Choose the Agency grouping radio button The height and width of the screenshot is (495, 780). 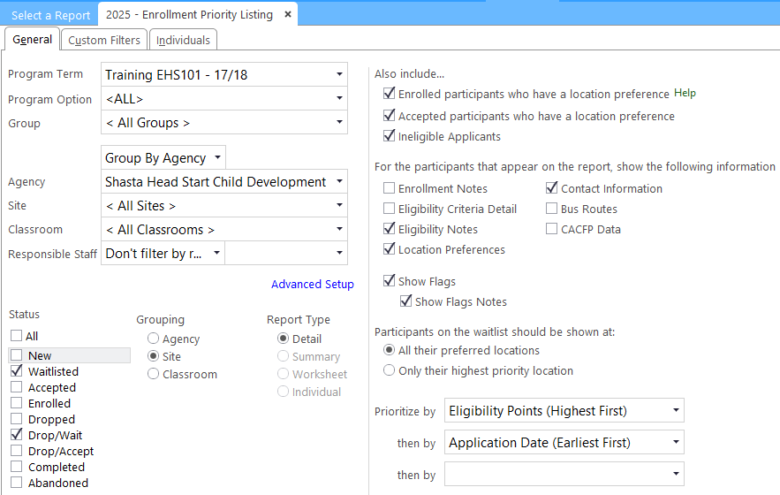click(x=154, y=339)
